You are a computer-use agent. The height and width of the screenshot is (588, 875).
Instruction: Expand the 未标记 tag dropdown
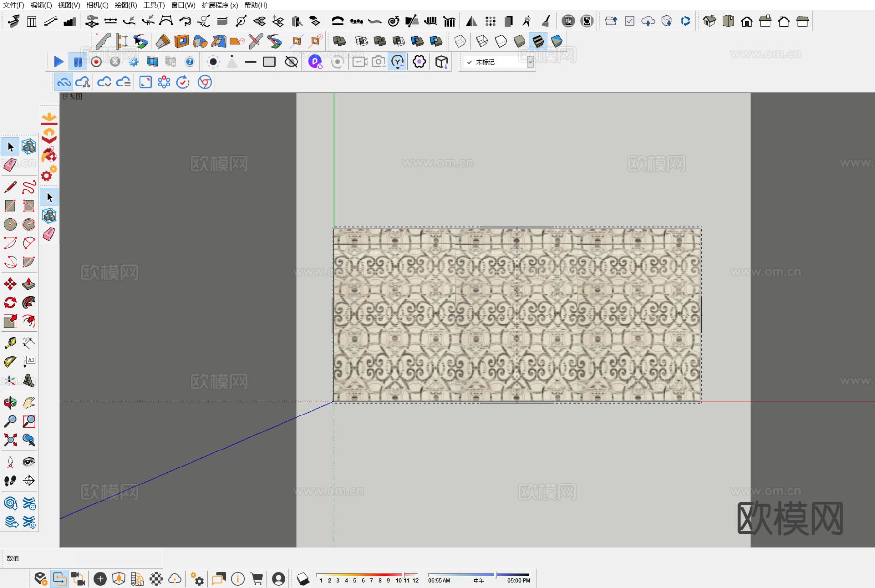[x=530, y=62]
